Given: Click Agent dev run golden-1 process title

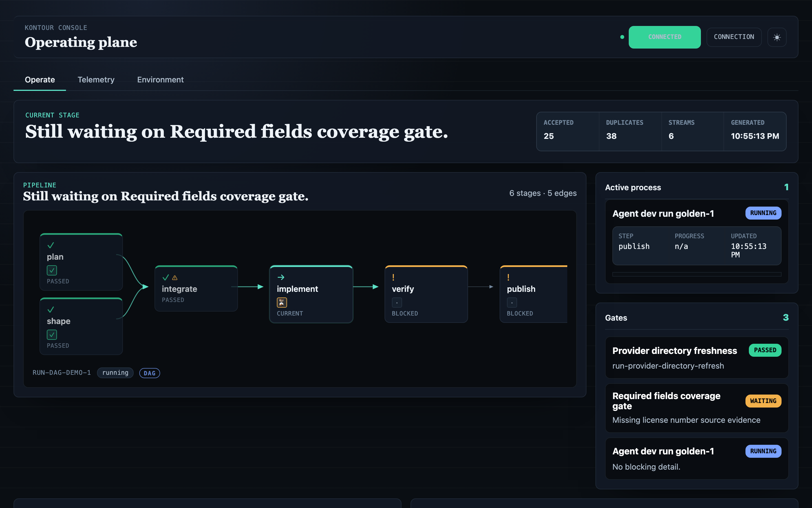Looking at the screenshot, I should pyautogui.click(x=663, y=214).
